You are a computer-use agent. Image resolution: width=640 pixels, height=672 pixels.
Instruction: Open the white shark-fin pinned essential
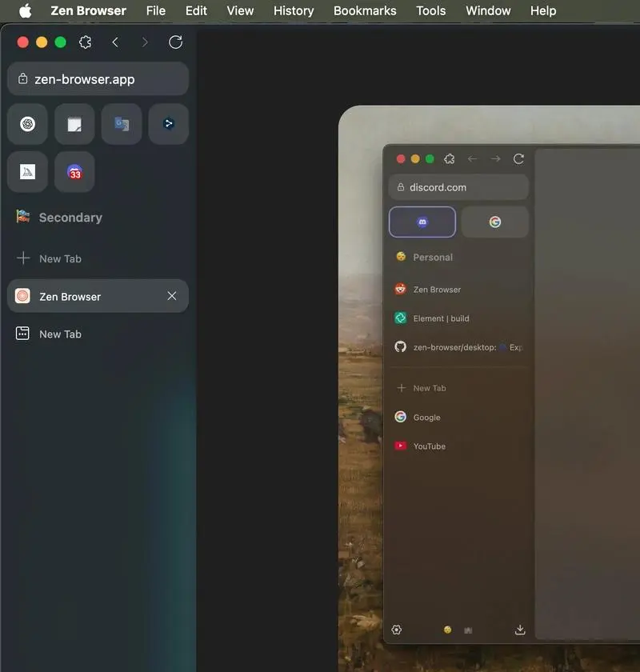coord(27,172)
